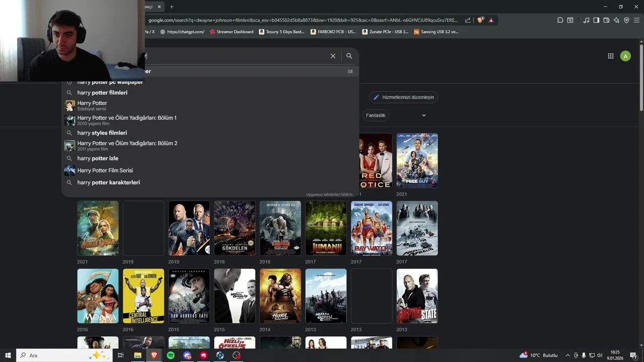Open the San Andreas Fayı poster

pos(189,296)
